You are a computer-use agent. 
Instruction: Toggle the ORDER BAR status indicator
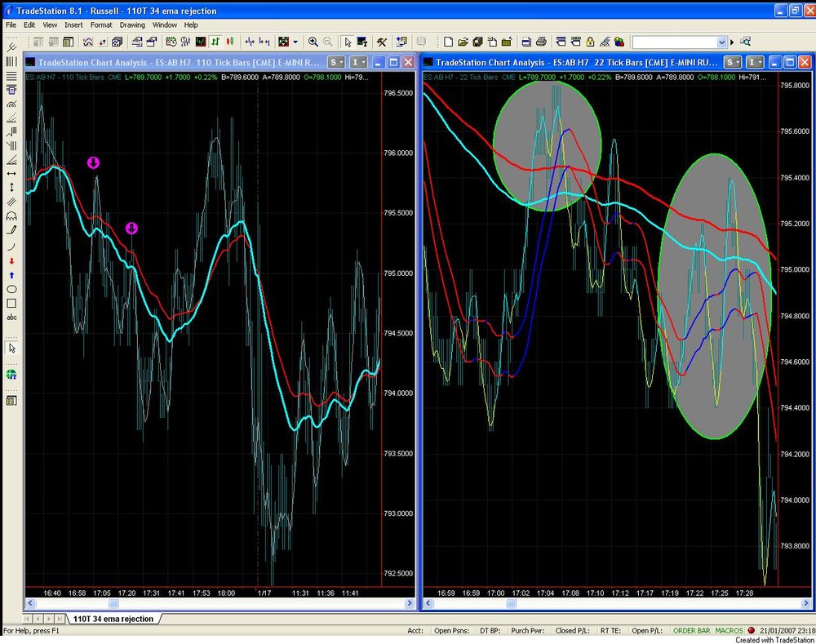click(x=691, y=630)
